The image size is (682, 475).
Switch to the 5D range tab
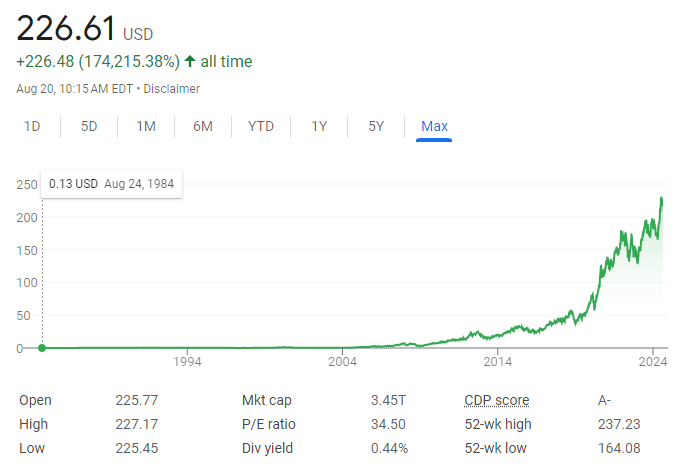click(89, 126)
